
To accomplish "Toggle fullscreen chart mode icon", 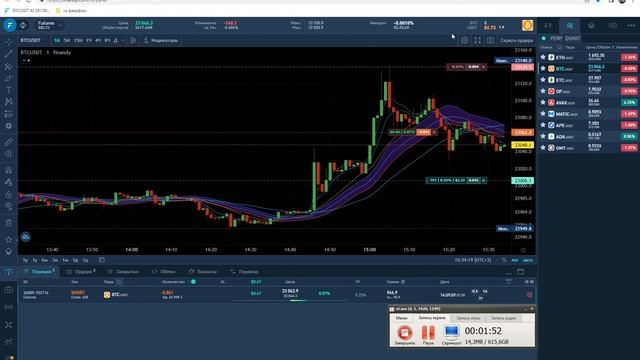I will [478, 40].
